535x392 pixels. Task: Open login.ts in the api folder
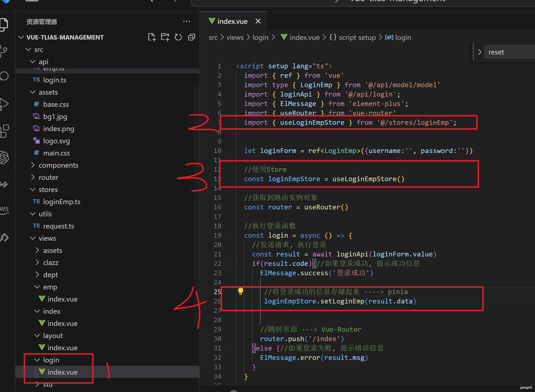coord(55,80)
